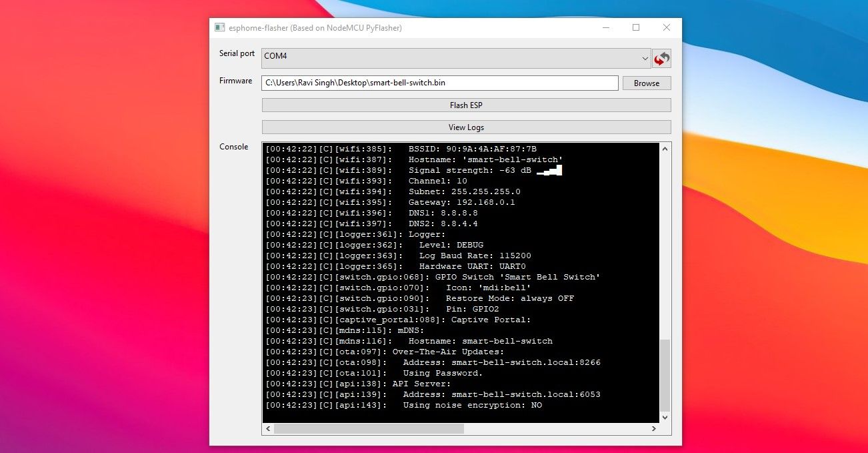Click the console vertical scrollbar down arrow
868x453 pixels.
point(665,417)
